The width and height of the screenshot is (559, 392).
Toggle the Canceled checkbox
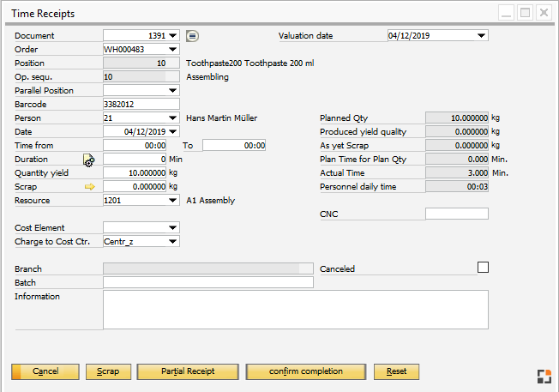483,268
